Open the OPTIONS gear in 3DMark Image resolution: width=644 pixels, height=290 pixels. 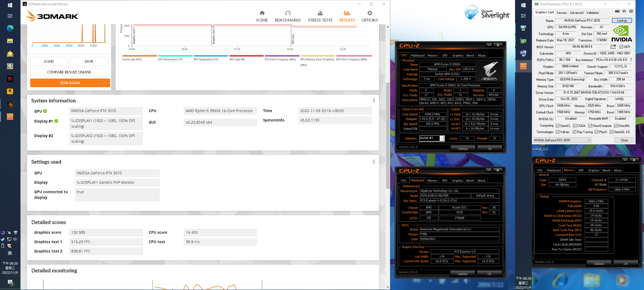tap(370, 16)
